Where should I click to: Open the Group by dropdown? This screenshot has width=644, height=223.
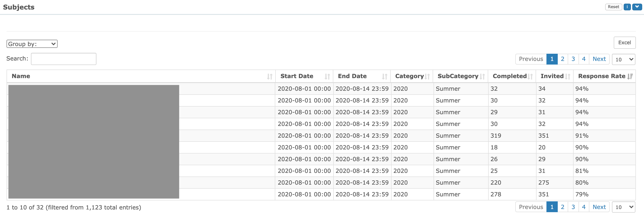(x=32, y=44)
